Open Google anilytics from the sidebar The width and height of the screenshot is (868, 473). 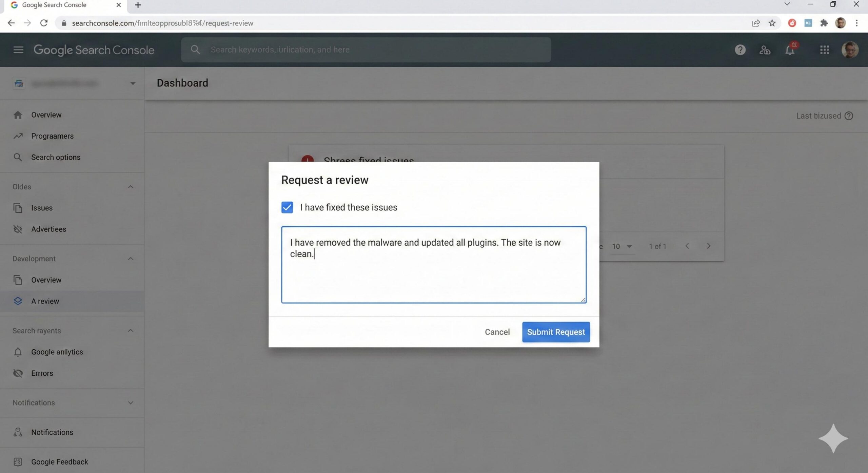pyautogui.click(x=57, y=352)
